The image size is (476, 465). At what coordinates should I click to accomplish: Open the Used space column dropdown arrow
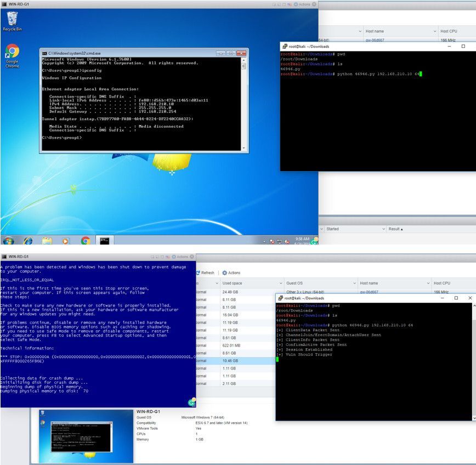point(281,283)
